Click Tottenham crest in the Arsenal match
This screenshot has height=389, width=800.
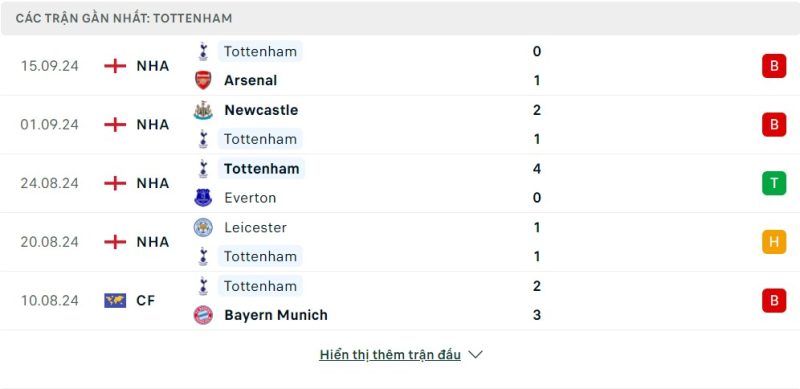(203, 52)
